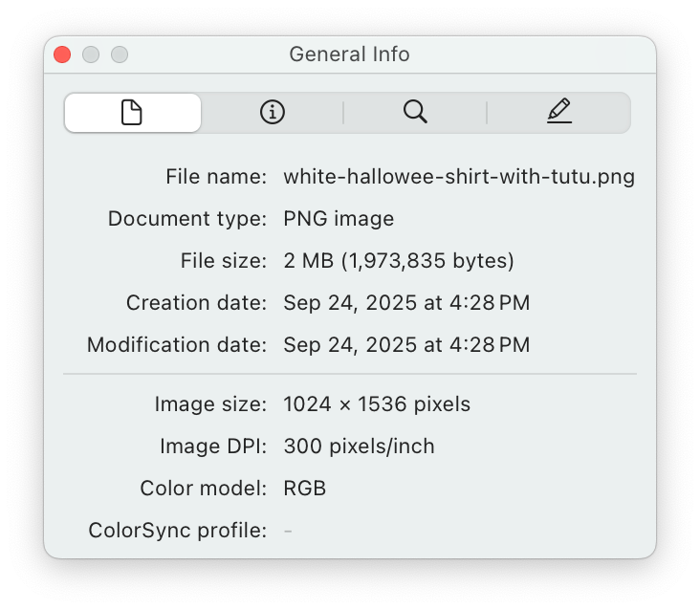
Task: Open the More Info circled-i tab
Action: 273,113
